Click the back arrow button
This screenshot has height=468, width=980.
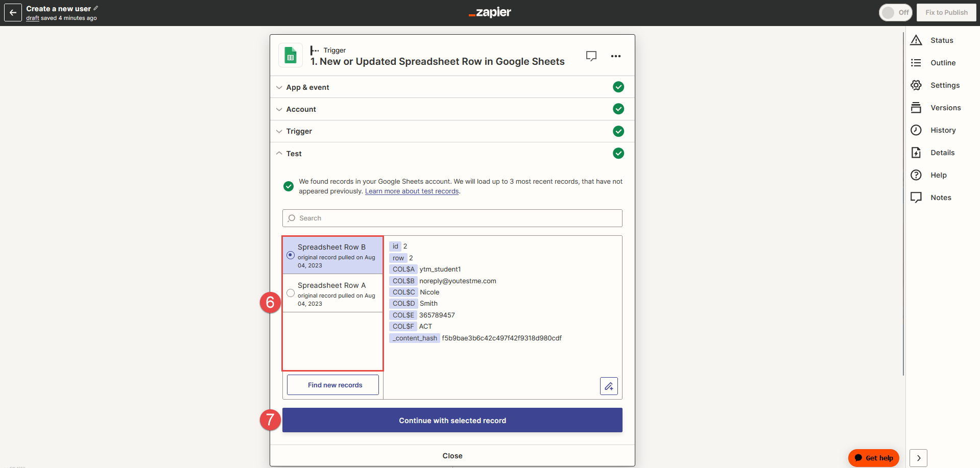13,13
